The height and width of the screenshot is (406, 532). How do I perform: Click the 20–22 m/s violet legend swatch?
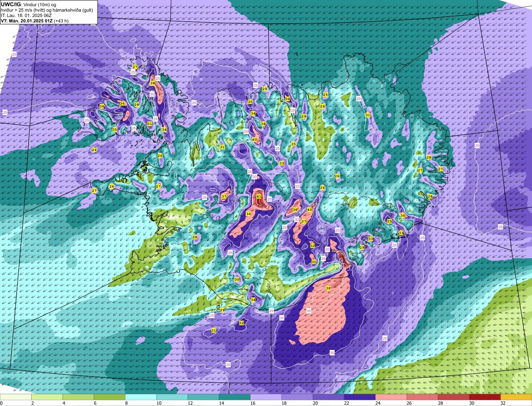click(x=328, y=397)
